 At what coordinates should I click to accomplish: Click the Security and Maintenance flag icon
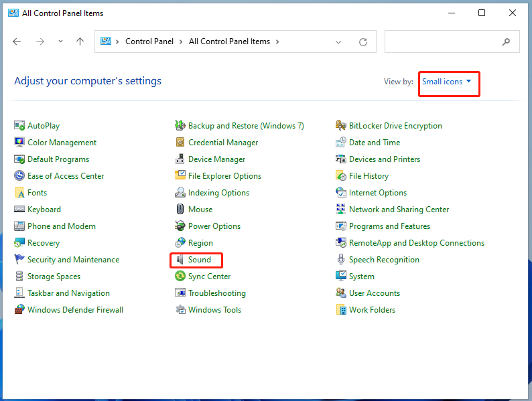19,259
